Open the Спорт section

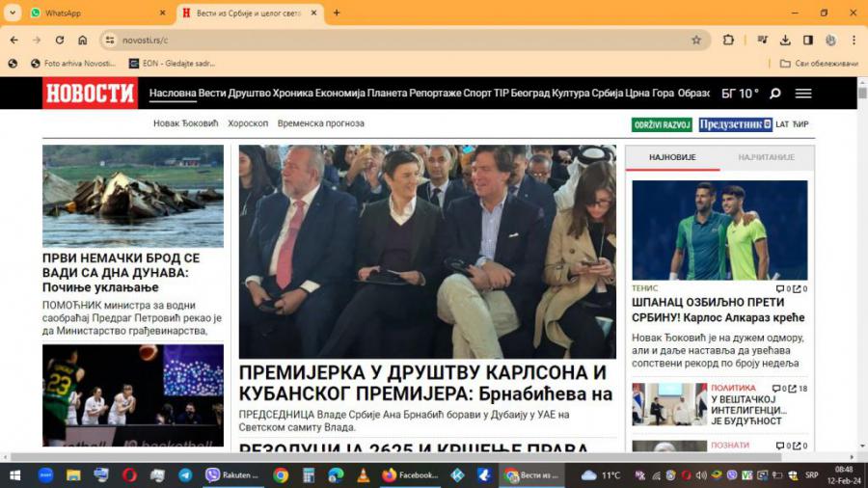[x=477, y=93]
